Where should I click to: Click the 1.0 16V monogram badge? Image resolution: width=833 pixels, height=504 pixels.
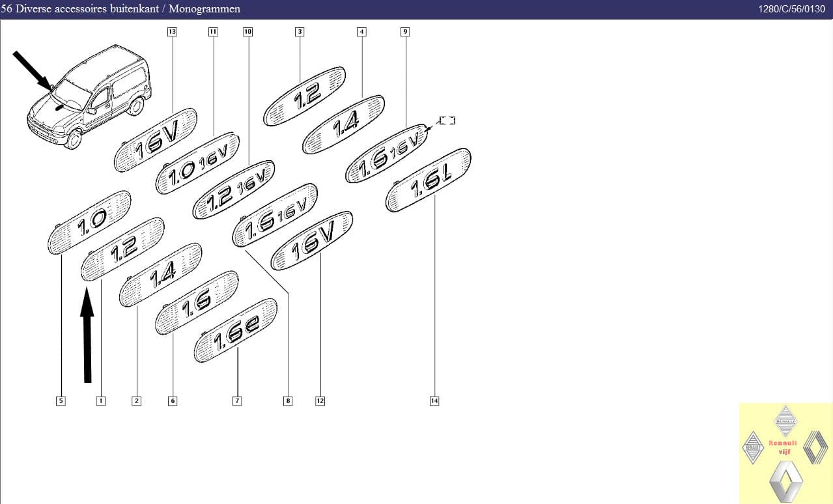coord(197,163)
